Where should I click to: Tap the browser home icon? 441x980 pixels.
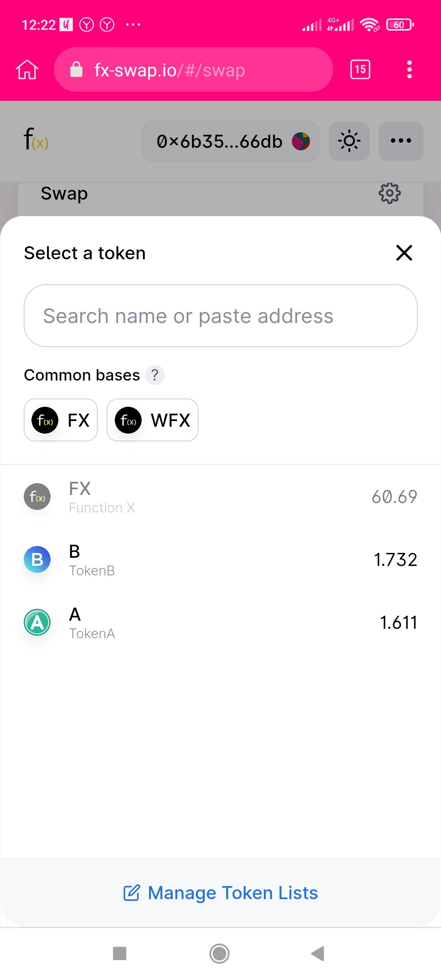pyautogui.click(x=27, y=69)
